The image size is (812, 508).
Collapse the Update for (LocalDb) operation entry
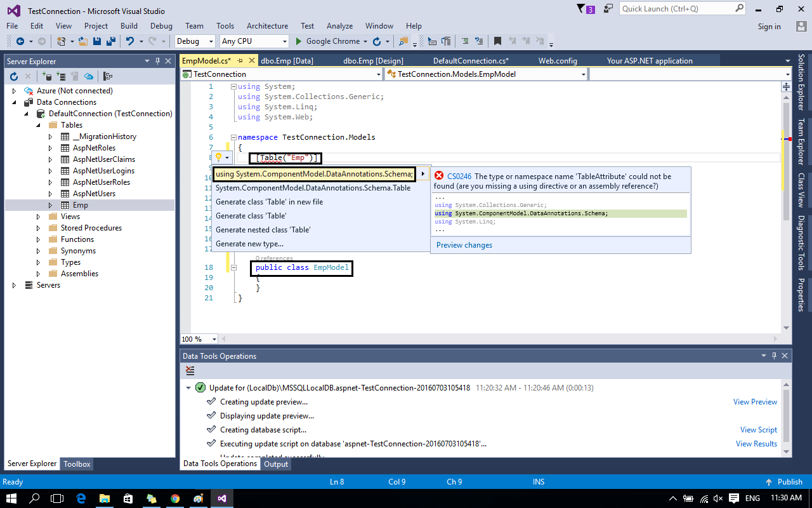[x=188, y=388]
